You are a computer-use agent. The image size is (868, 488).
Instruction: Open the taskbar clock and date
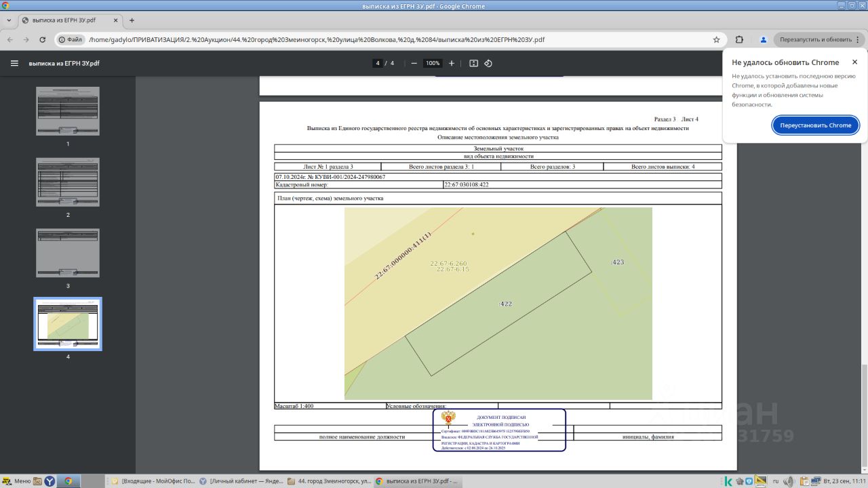(844, 481)
